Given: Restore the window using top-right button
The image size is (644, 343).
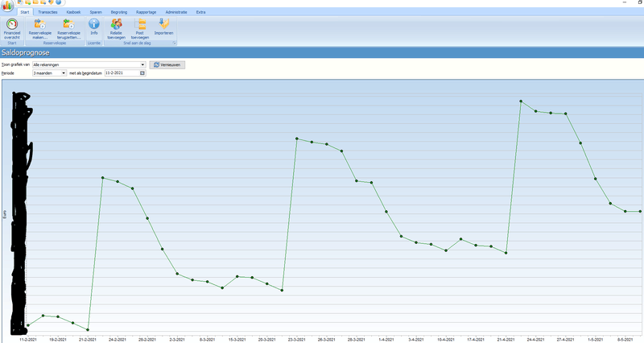Looking at the screenshot, I should tap(639, 2).
